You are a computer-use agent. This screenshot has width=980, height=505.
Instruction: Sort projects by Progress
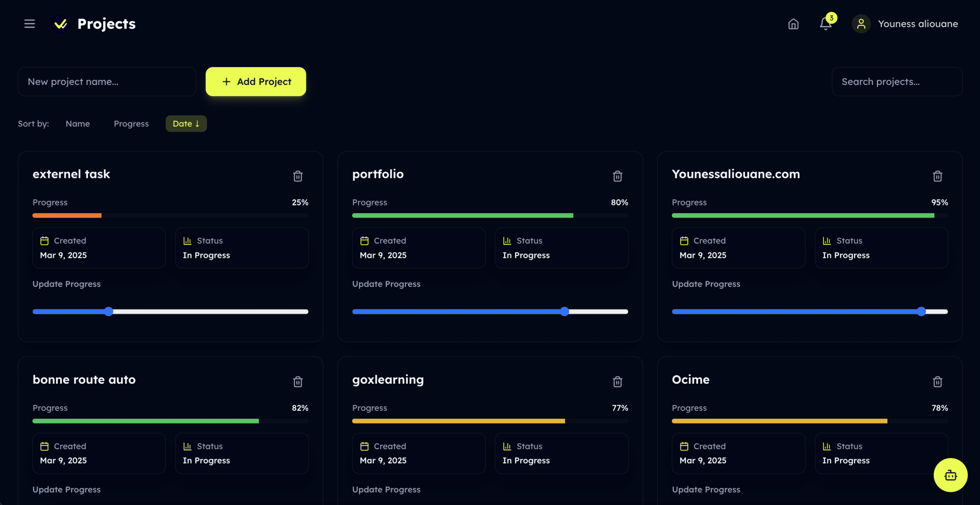click(x=131, y=124)
